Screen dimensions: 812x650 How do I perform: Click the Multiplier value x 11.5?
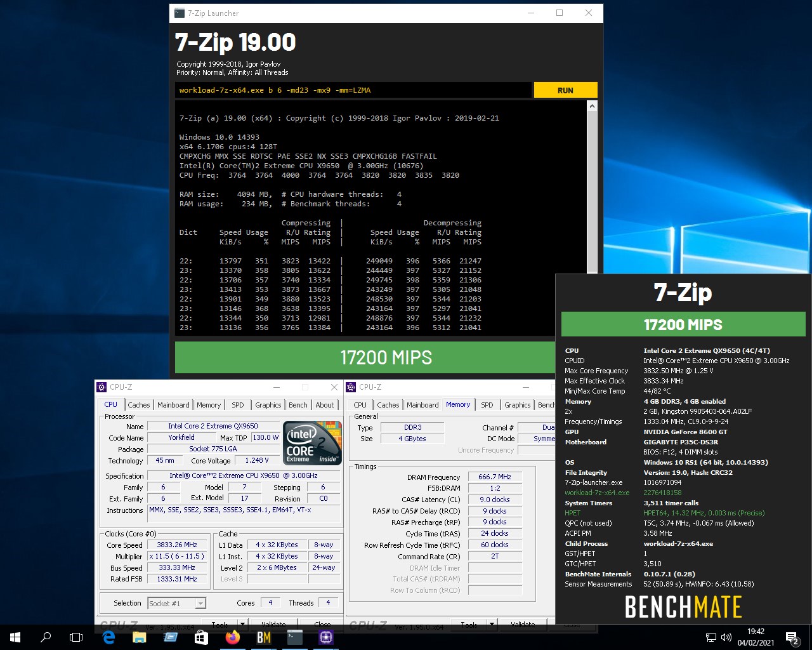coord(177,556)
